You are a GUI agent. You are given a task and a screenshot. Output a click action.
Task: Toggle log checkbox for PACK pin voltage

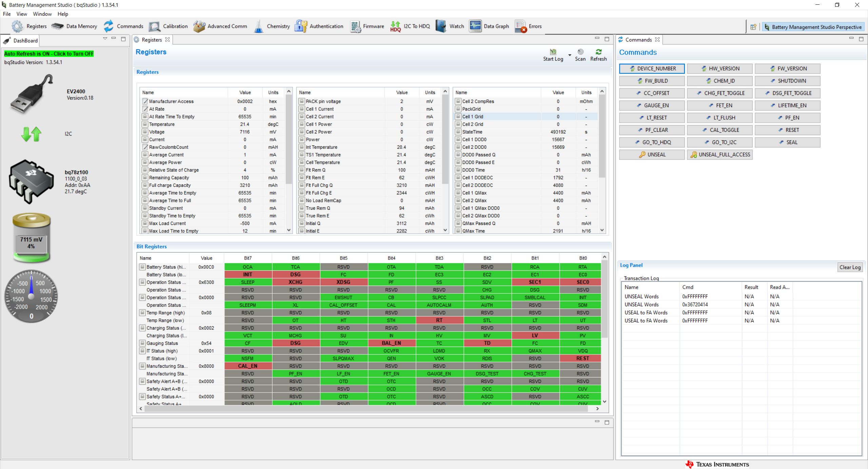[301, 101]
